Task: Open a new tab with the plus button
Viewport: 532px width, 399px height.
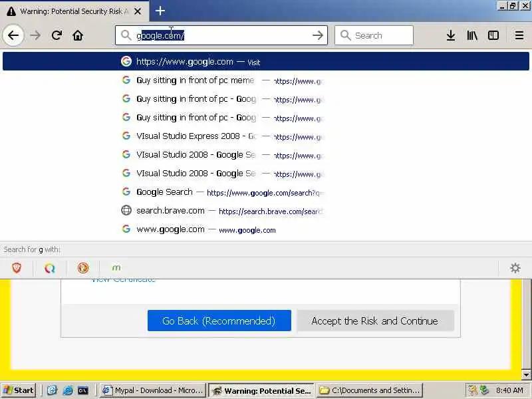Action: [160, 11]
